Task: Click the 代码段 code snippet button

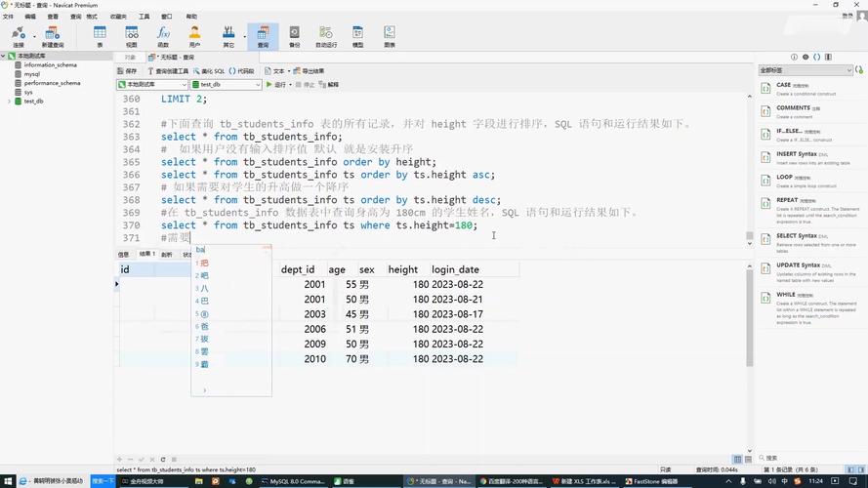Action: click(241, 71)
